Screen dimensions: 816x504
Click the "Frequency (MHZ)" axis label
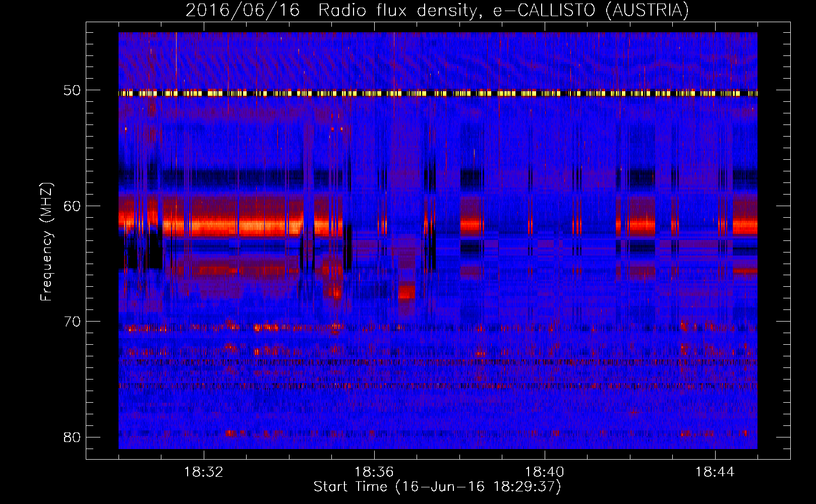point(46,242)
